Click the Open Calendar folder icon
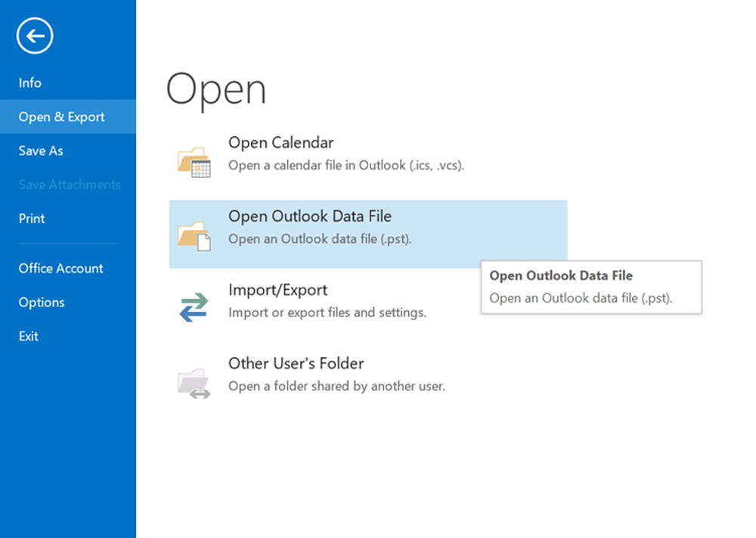The height and width of the screenshot is (538, 756). 194,162
